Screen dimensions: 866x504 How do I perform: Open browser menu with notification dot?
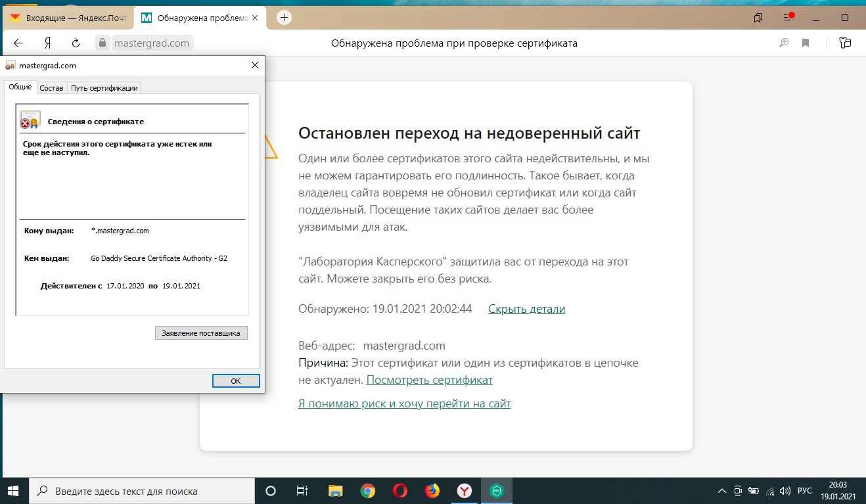point(789,17)
